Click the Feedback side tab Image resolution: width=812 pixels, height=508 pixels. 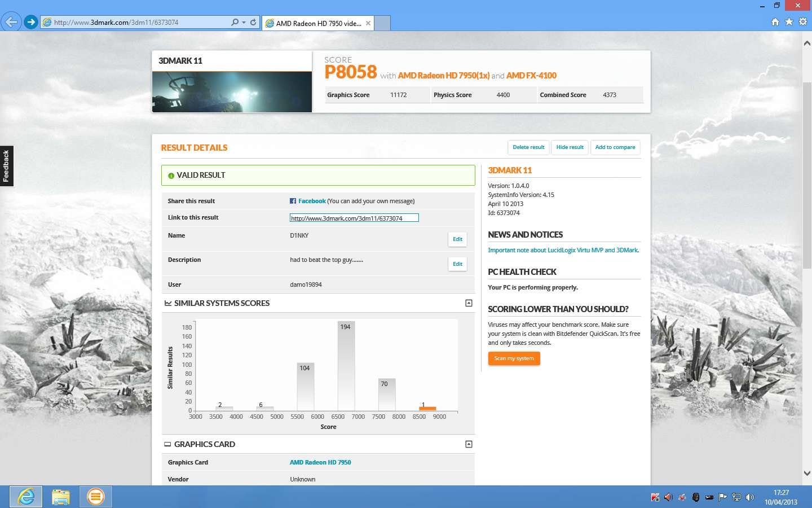coord(6,166)
